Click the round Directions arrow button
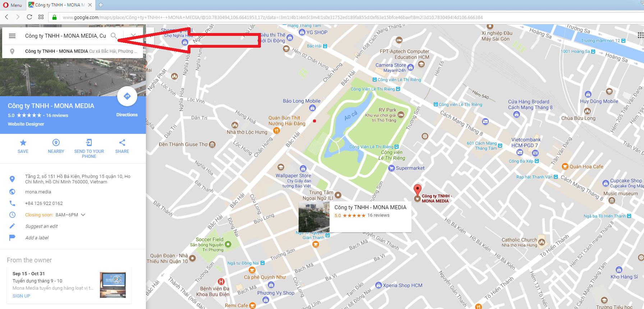The image size is (644, 309). pyautogui.click(x=127, y=96)
